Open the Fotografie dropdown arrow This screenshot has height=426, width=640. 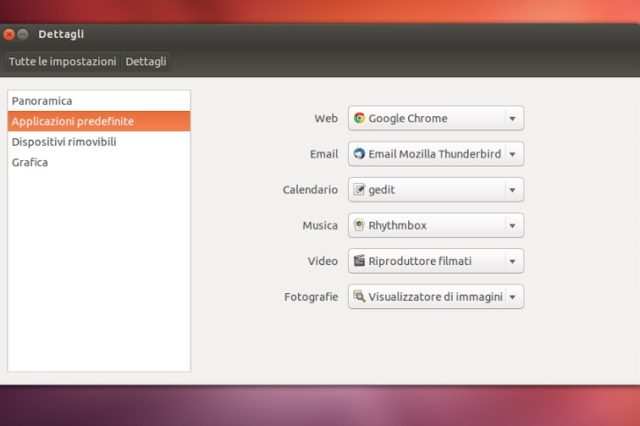pos(513,297)
